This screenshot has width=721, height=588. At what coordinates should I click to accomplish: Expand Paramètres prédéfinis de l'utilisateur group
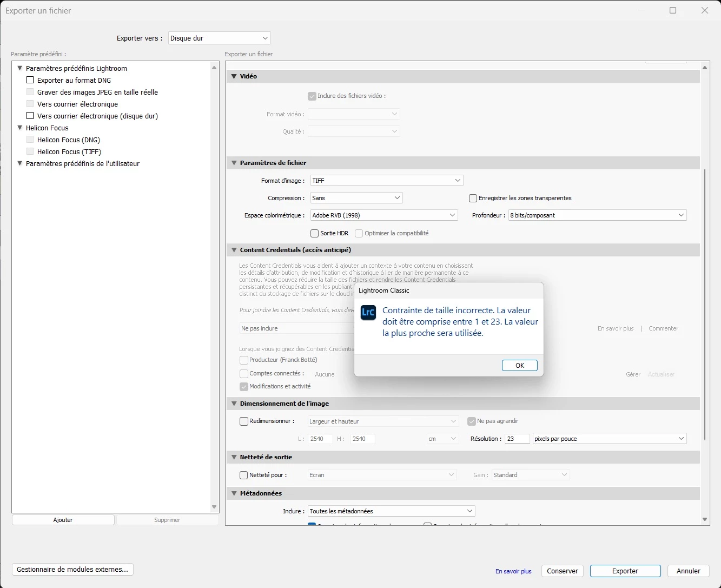coord(20,163)
